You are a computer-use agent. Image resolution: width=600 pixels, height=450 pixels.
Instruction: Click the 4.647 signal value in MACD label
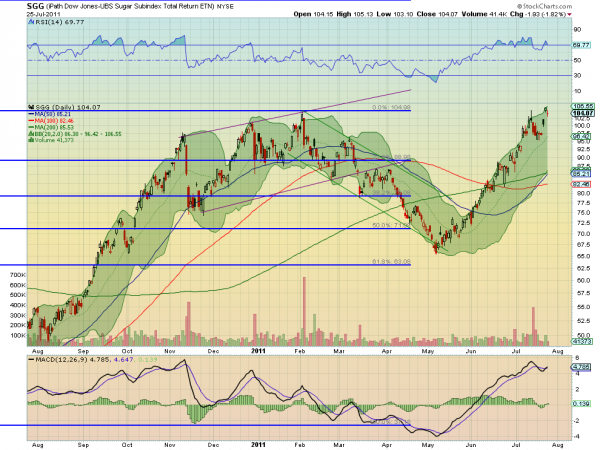(123, 360)
